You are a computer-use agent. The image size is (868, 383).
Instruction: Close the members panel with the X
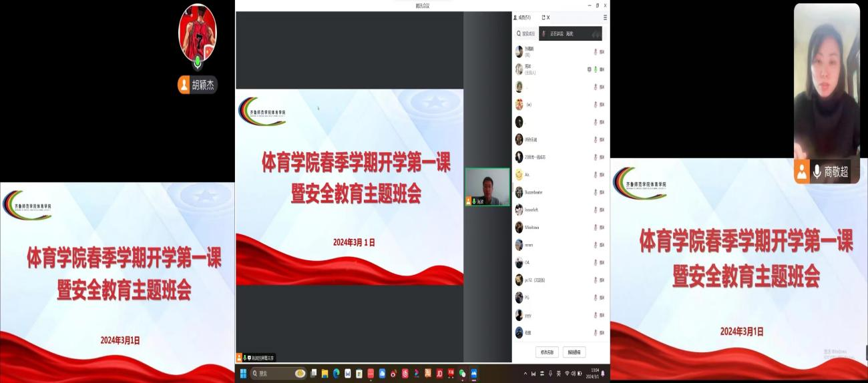pos(548,17)
